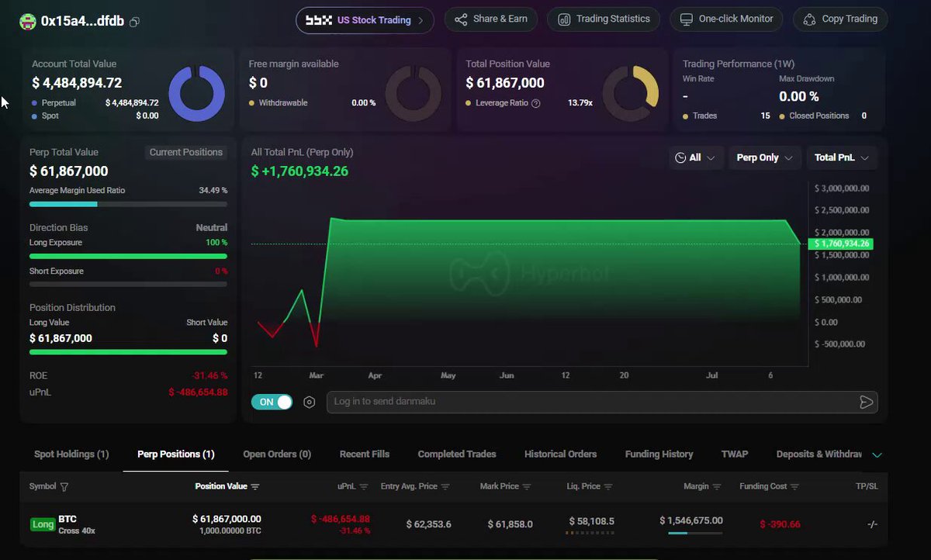Click the Leverage Ratio help icon
Image resolution: width=931 pixels, height=560 pixels.
tap(535, 103)
